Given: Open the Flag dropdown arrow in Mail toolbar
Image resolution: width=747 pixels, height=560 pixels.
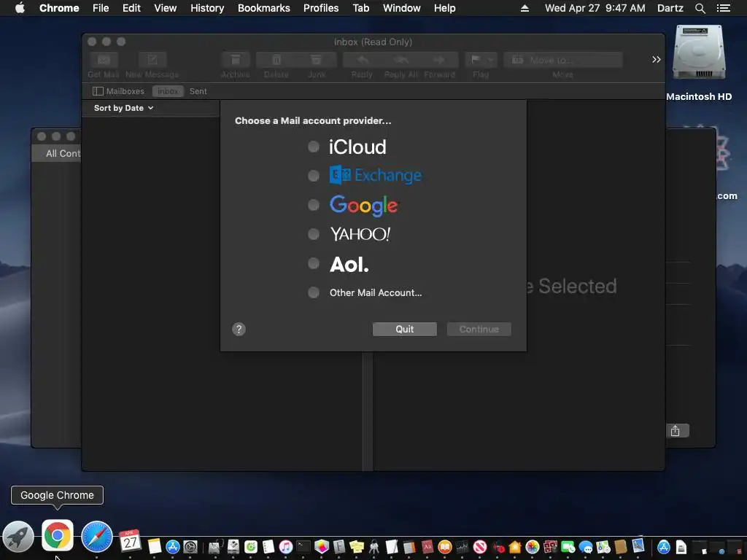Looking at the screenshot, I should [x=491, y=60].
